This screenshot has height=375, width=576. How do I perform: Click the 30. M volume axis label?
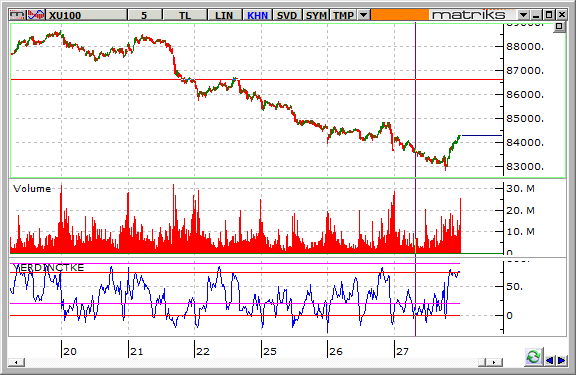[x=521, y=189]
